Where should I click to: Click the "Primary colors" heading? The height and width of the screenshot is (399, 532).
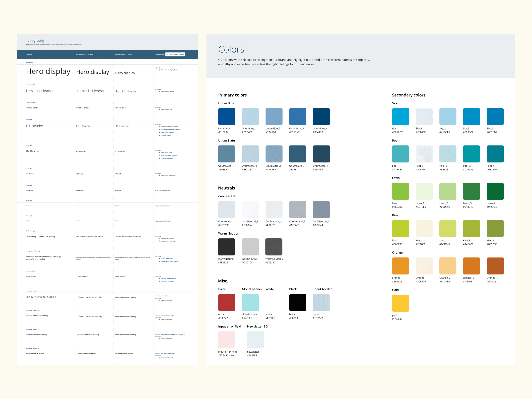tap(232, 95)
